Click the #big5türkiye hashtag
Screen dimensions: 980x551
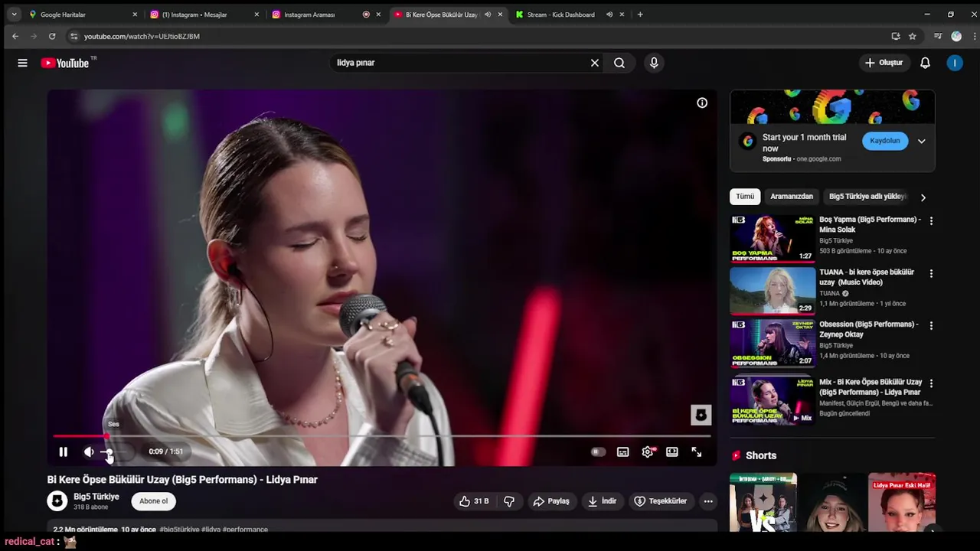(x=179, y=530)
